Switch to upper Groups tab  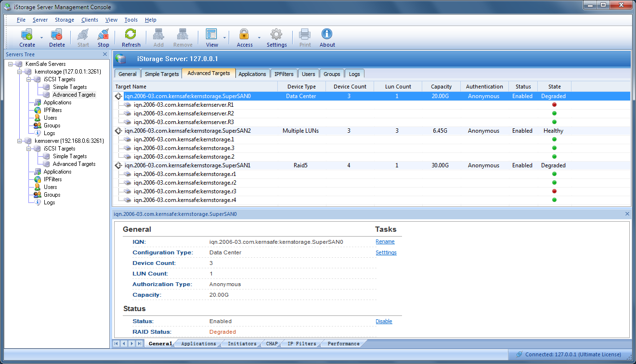(x=332, y=74)
